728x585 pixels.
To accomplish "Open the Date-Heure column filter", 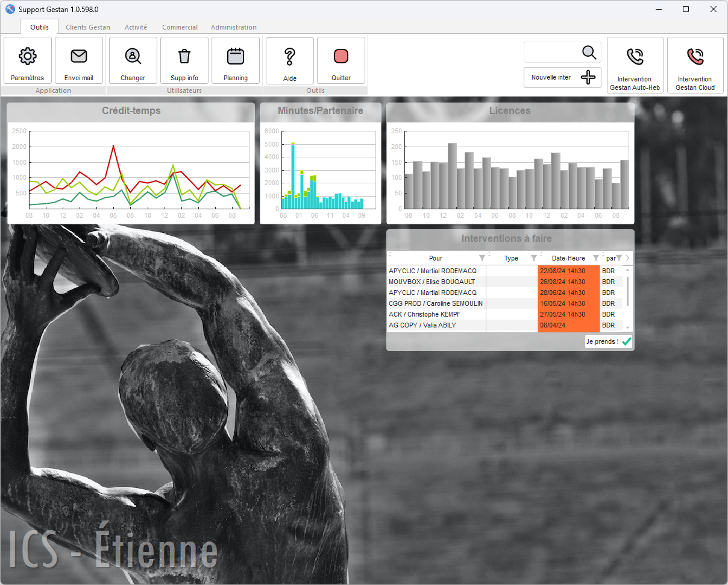I will click(x=595, y=258).
